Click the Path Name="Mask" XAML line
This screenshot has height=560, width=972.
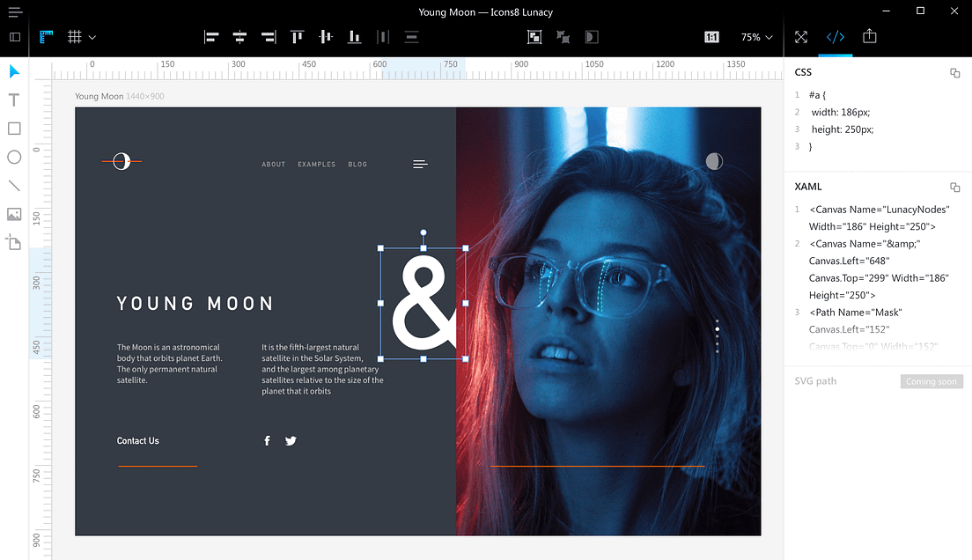point(856,313)
